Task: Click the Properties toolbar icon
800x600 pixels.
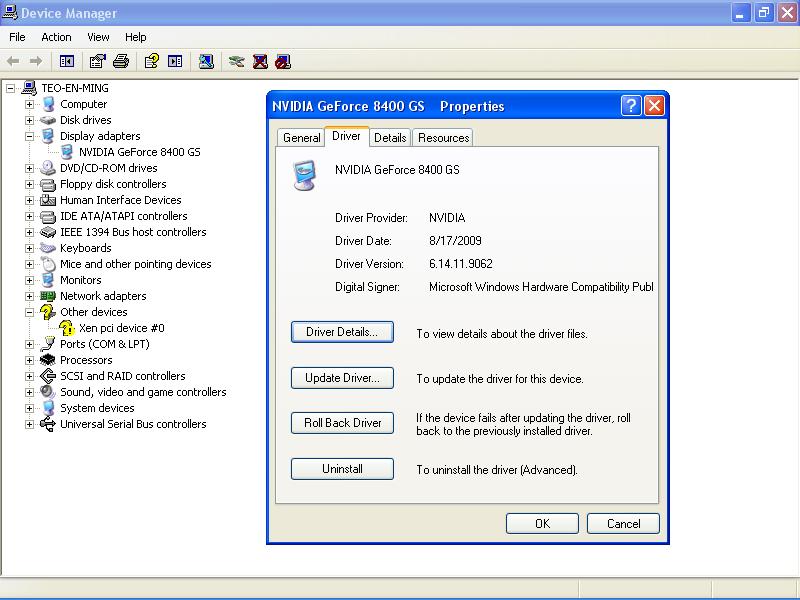Action: click(x=97, y=61)
